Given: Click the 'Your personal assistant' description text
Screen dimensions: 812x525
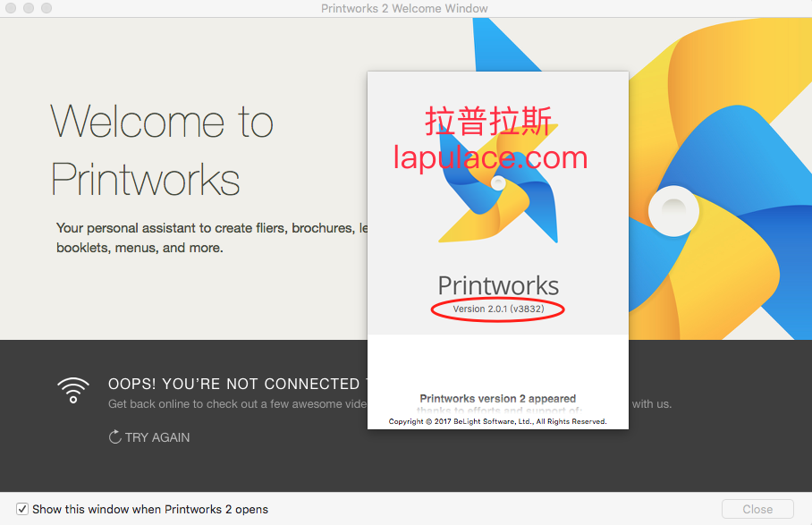Looking at the screenshot, I should (x=212, y=238).
